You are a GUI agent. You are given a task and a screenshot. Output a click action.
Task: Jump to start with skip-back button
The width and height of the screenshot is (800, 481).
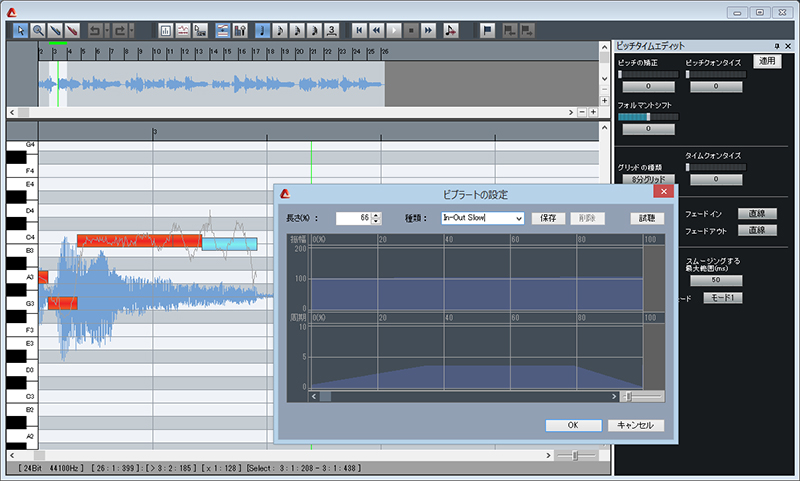point(359,31)
